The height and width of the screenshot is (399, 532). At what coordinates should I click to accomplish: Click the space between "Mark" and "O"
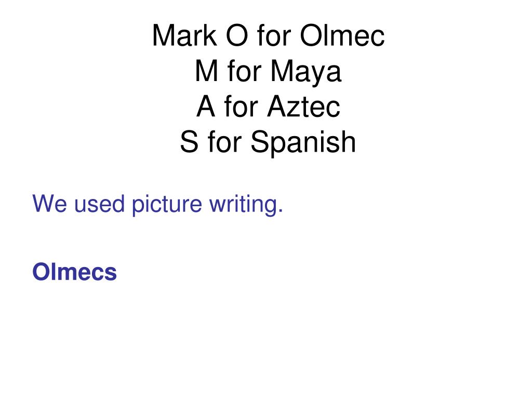(x=221, y=35)
